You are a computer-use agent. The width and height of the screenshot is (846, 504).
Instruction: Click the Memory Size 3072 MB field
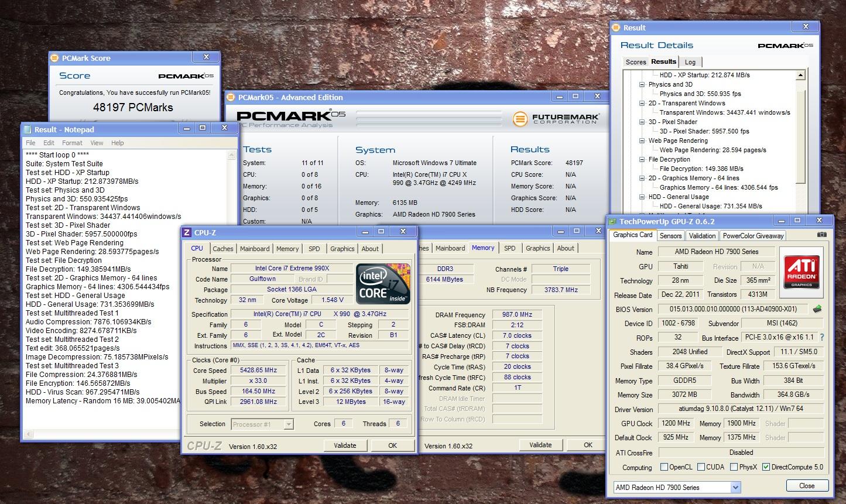click(685, 395)
